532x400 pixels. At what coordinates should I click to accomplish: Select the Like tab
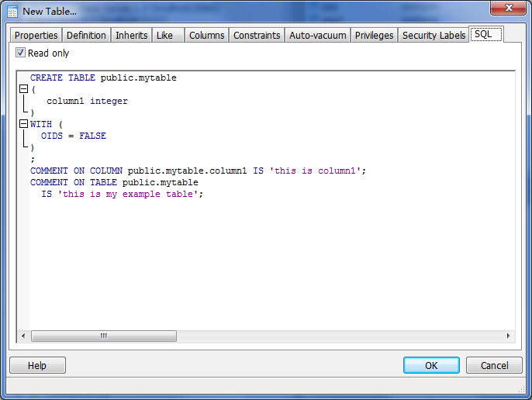164,36
